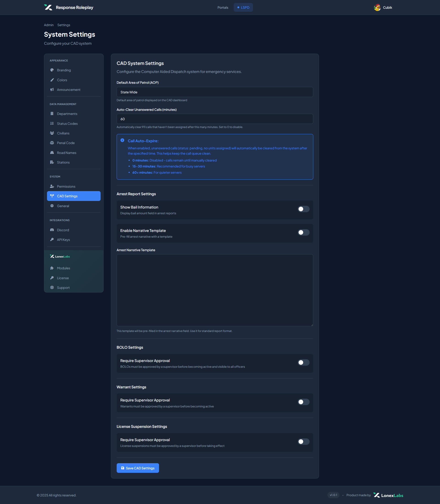440x504 pixels.
Task: Click the Support lifebuoy icon
Action: pos(52,287)
